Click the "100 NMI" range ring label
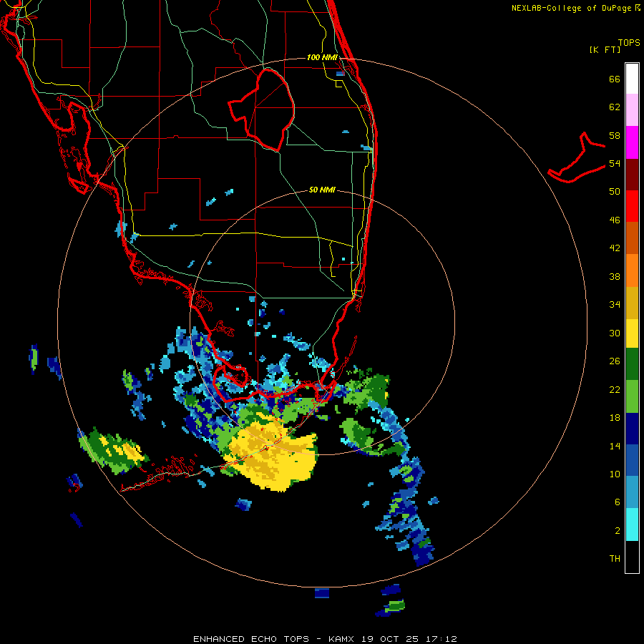 point(322,57)
